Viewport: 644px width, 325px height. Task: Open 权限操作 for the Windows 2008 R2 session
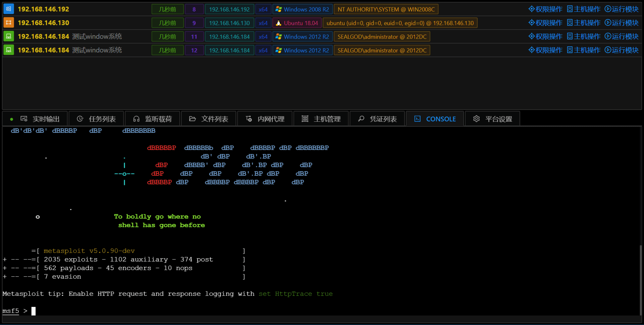545,9
